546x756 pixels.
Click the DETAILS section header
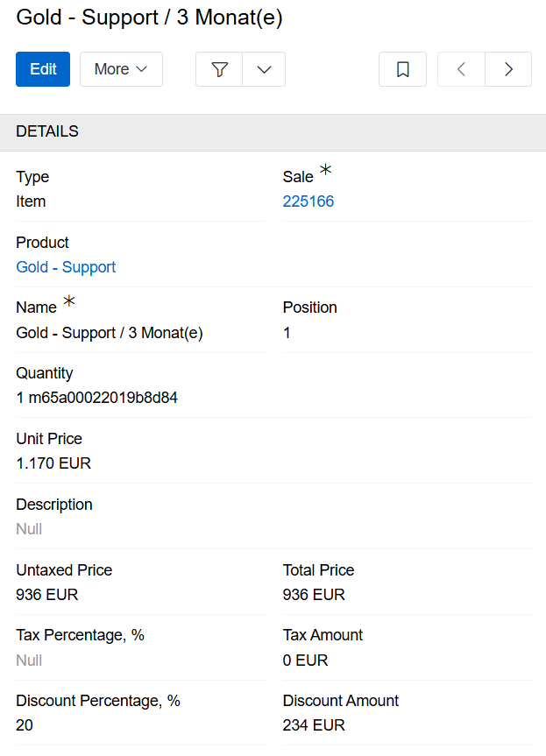point(47,132)
